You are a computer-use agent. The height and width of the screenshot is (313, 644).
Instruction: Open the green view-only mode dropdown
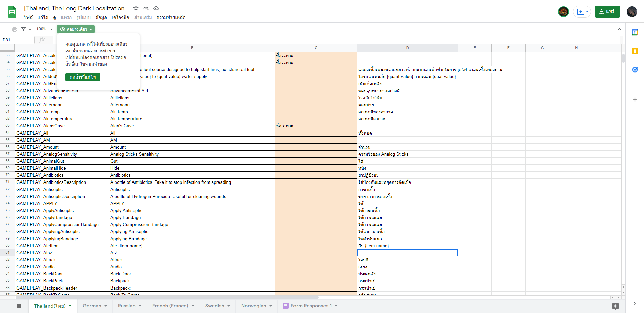pyautogui.click(x=76, y=29)
